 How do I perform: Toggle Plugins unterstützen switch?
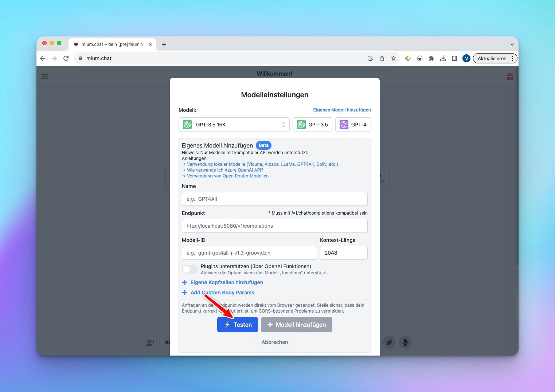(x=190, y=269)
